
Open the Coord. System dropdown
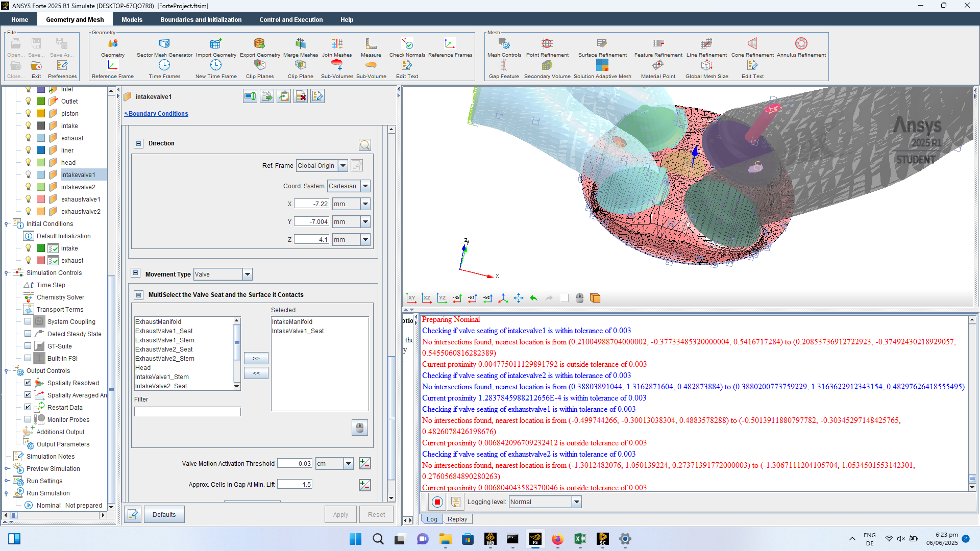click(365, 186)
